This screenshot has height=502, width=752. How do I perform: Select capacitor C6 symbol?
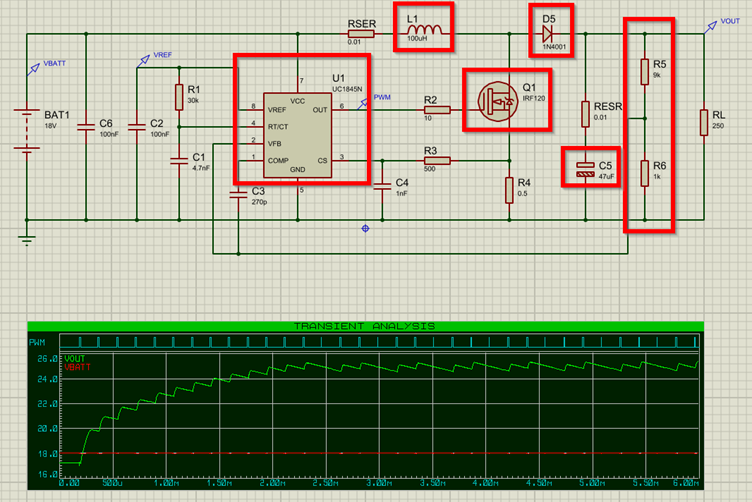(86, 127)
